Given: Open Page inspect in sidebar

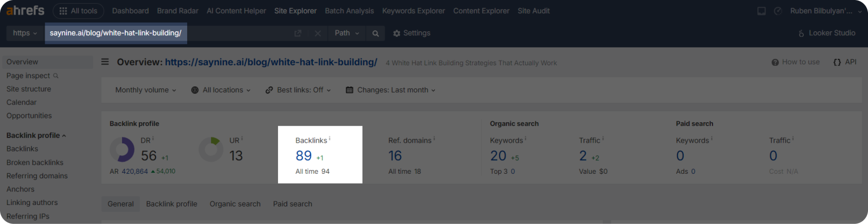Looking at the screenshot, I should click(x=28, y=76).
